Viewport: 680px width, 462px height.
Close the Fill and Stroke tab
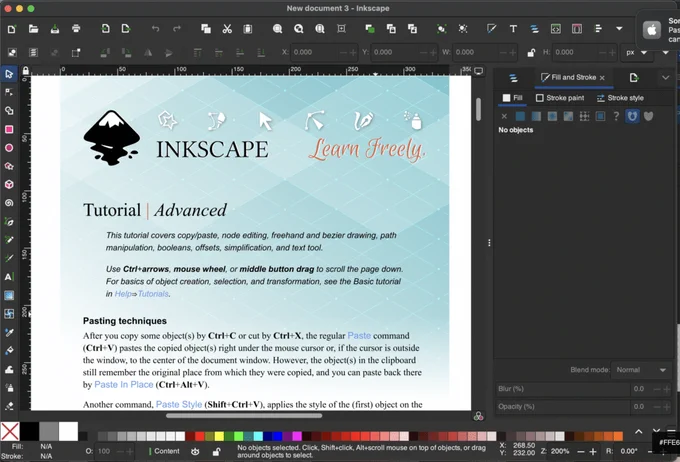pos(602,78)
